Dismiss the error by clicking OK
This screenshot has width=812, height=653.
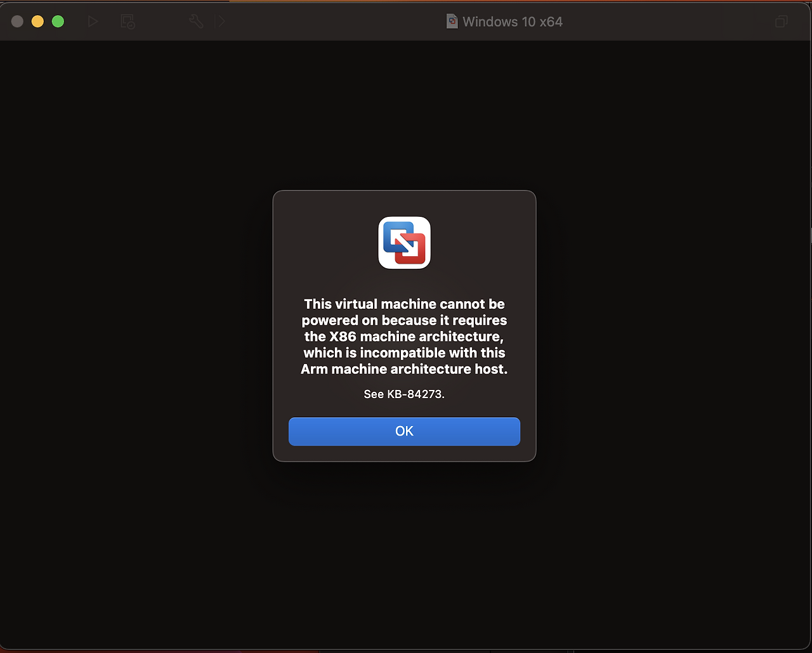click(404, 431)
